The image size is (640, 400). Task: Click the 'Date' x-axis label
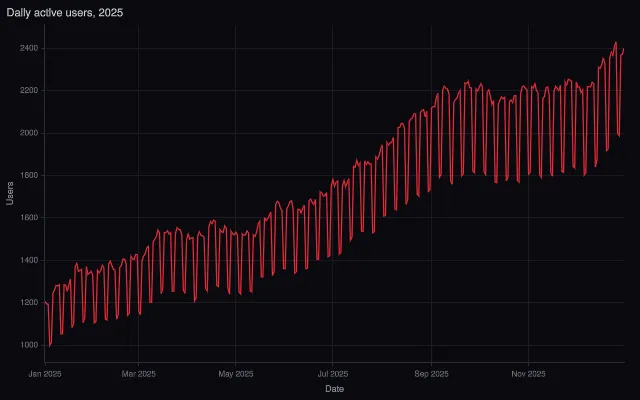[x=334, y=389]
